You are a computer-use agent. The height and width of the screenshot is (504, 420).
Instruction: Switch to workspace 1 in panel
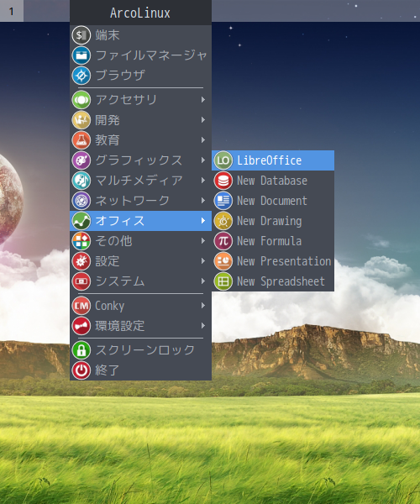[x=12, y=11]
